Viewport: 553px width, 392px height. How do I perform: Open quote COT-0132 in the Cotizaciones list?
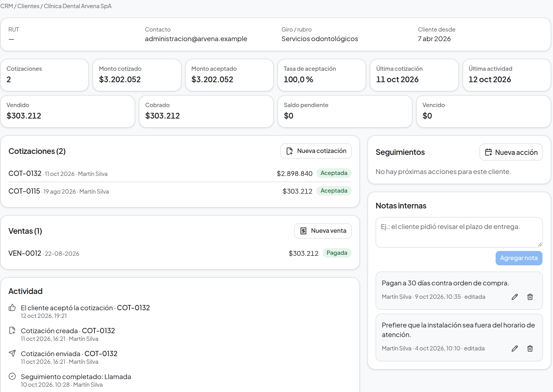pos(25,174)
